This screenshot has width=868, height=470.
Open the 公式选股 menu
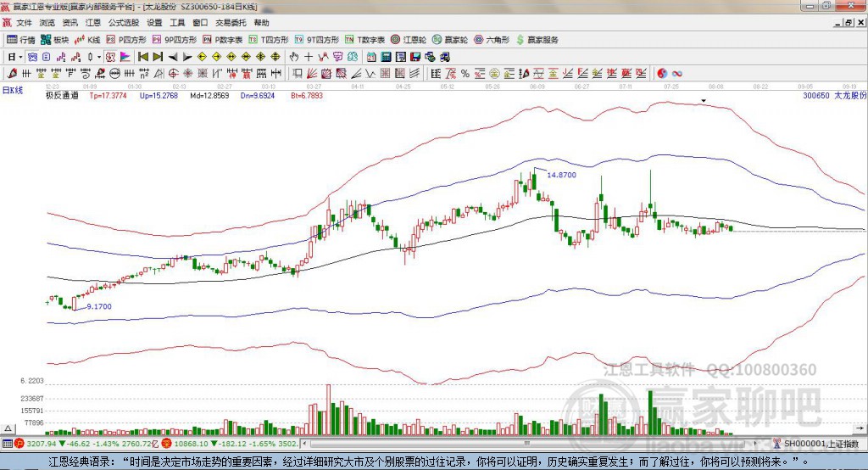pos(124,23)
